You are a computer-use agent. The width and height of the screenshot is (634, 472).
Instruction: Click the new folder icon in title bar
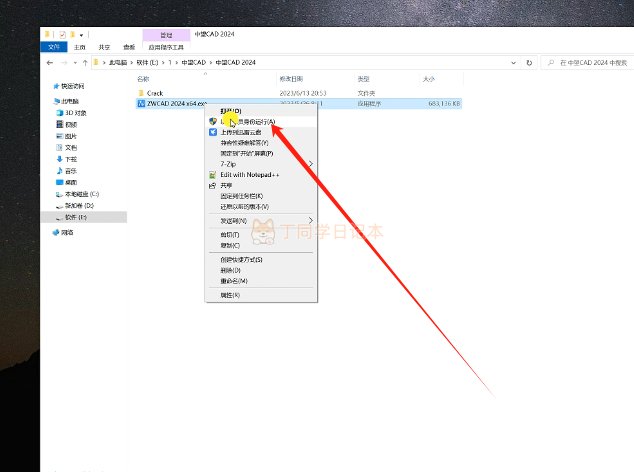pyautogui.click(x=73, y=35)
